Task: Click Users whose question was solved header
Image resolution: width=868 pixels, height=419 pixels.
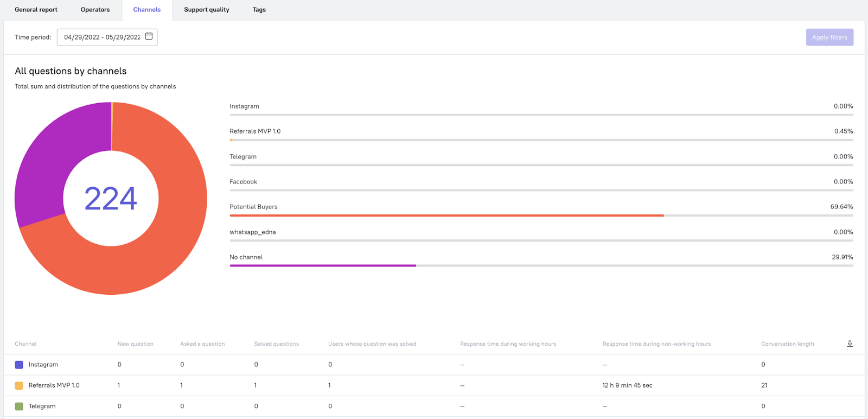Action: point(372,344)
